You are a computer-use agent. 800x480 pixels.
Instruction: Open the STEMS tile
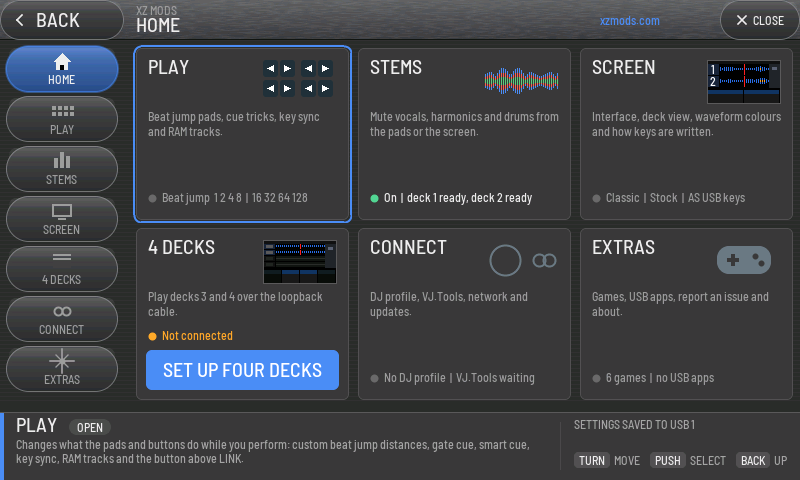(x=464, y=134)
